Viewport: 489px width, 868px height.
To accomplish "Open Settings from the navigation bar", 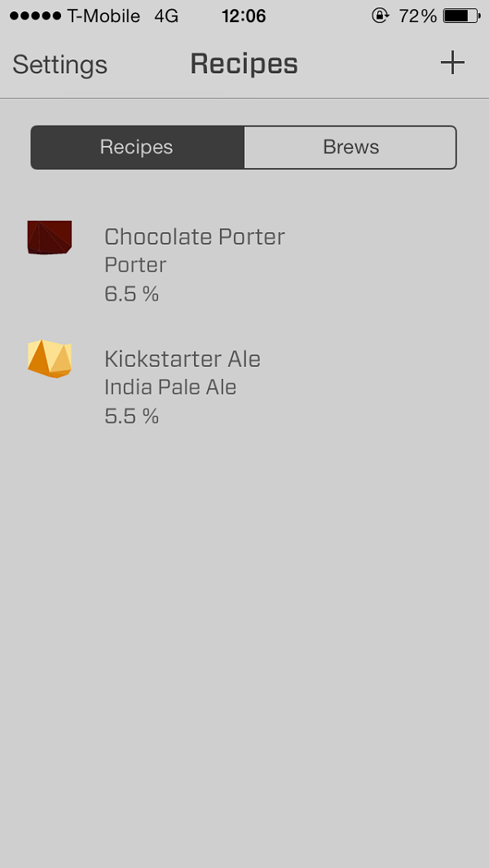I will tap(60, 64).
